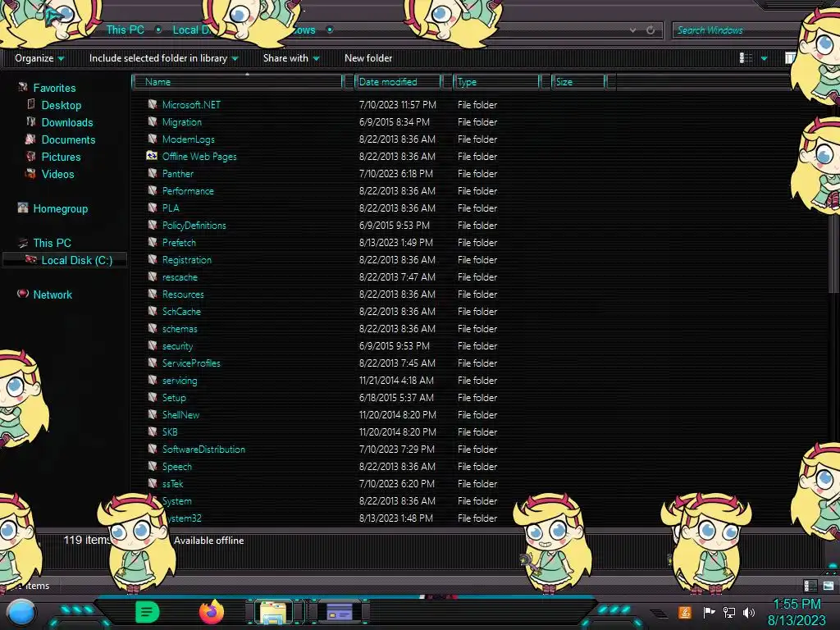The height and width of the screenshot is (630, 840).
Task: Switch to large icons view in status bar
Action: pos(829,586)
